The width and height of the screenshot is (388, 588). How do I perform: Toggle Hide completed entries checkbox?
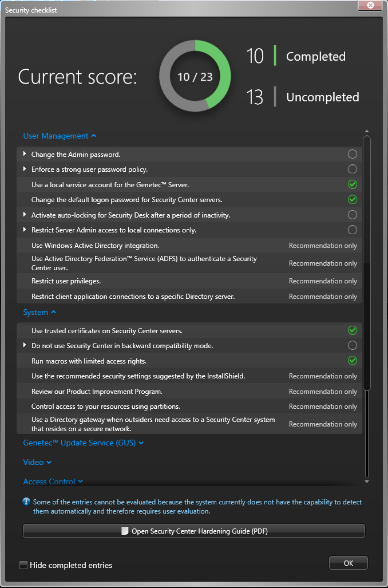click(x=23, y=565)
